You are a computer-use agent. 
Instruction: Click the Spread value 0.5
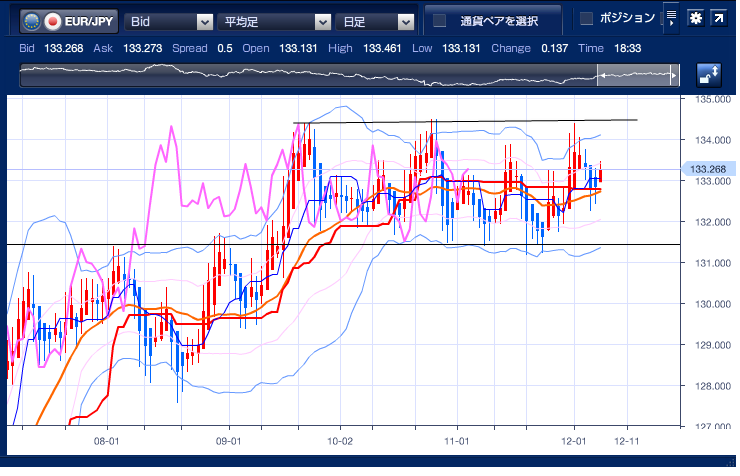pyautogui.click(x=225, y=48)
